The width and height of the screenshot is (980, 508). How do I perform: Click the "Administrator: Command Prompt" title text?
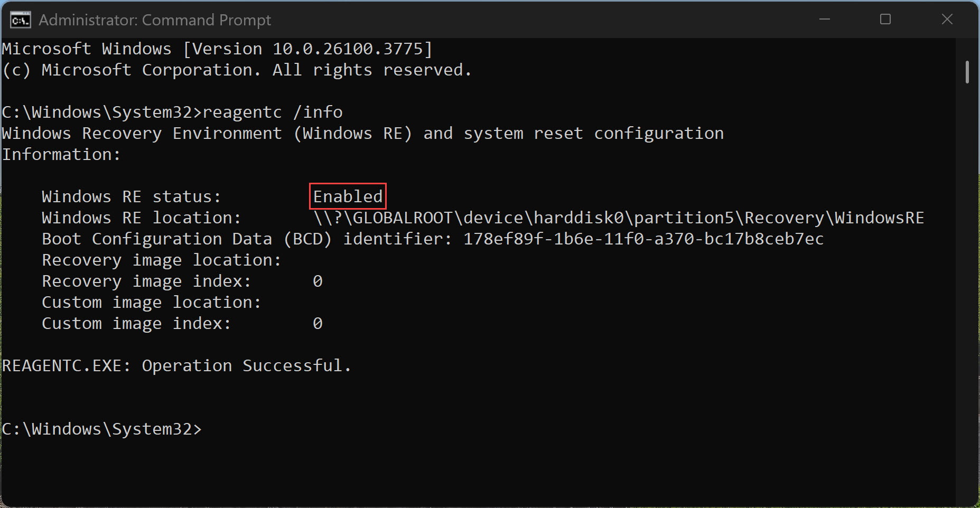[155, 20]
